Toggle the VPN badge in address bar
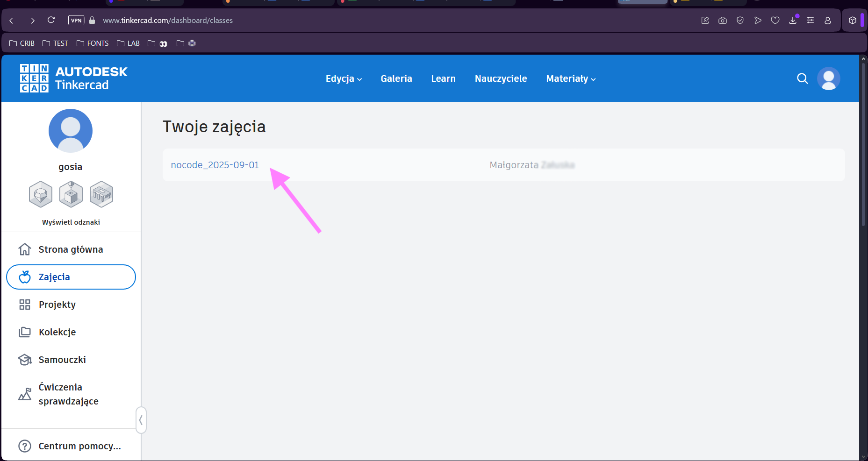 click(x=76, y=20)
